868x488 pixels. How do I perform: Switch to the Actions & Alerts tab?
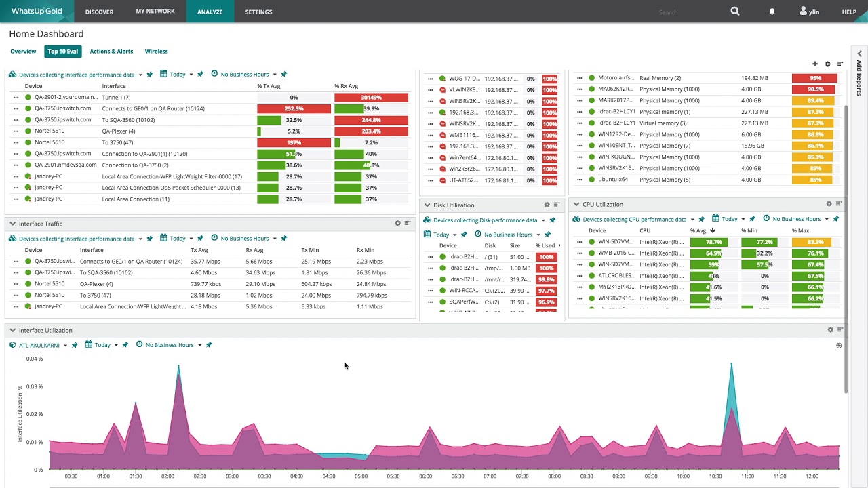tap(111, 52)
